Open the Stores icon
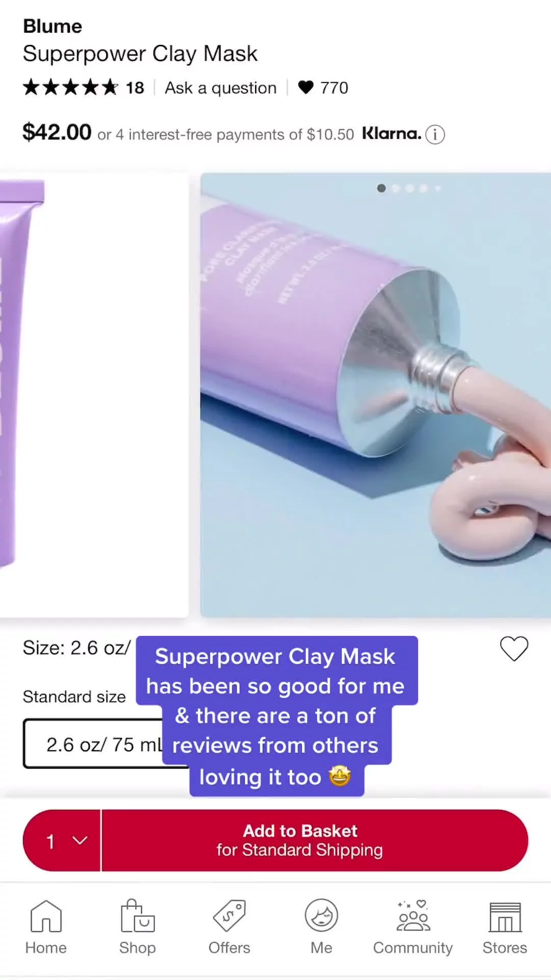551x980 pixels. tap(505, 917)
